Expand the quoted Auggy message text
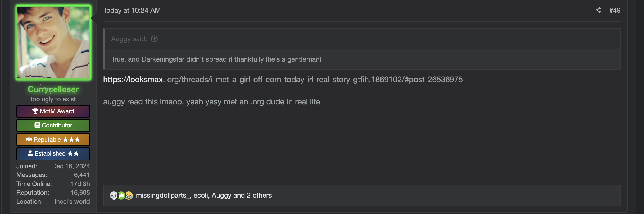The height and width of the screenshot is (214, 644). click(x=216, y=59)
